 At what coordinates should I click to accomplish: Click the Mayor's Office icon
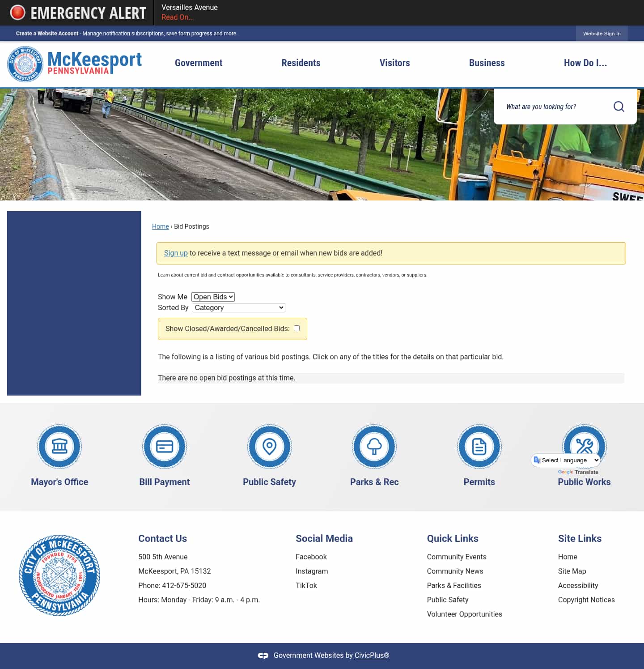coord(59,446)
